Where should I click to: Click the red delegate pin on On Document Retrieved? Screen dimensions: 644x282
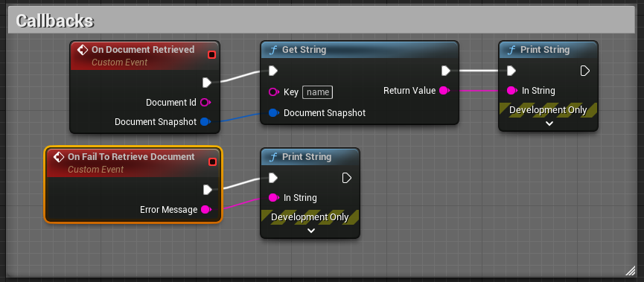click(x=212, y=54)
